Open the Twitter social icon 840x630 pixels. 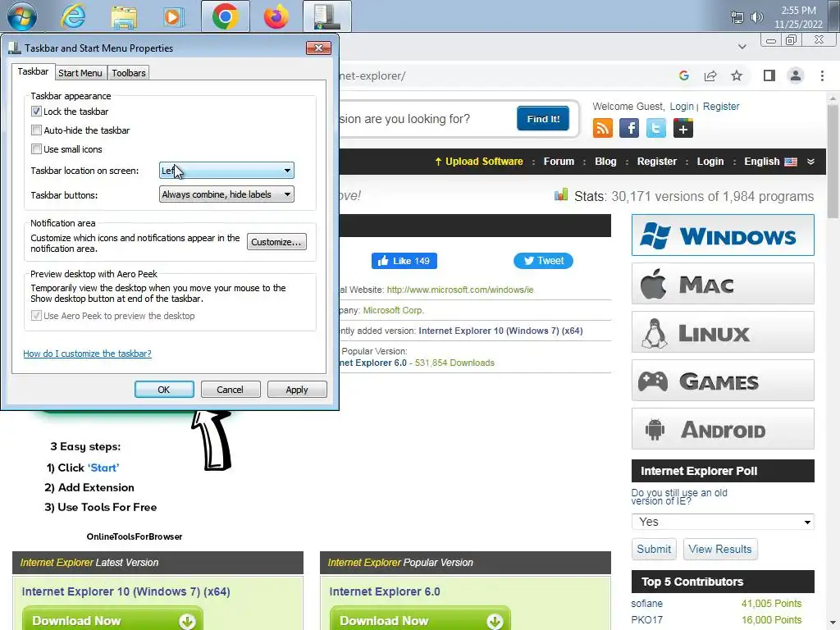pyautogui.click(x=655, y=129)
